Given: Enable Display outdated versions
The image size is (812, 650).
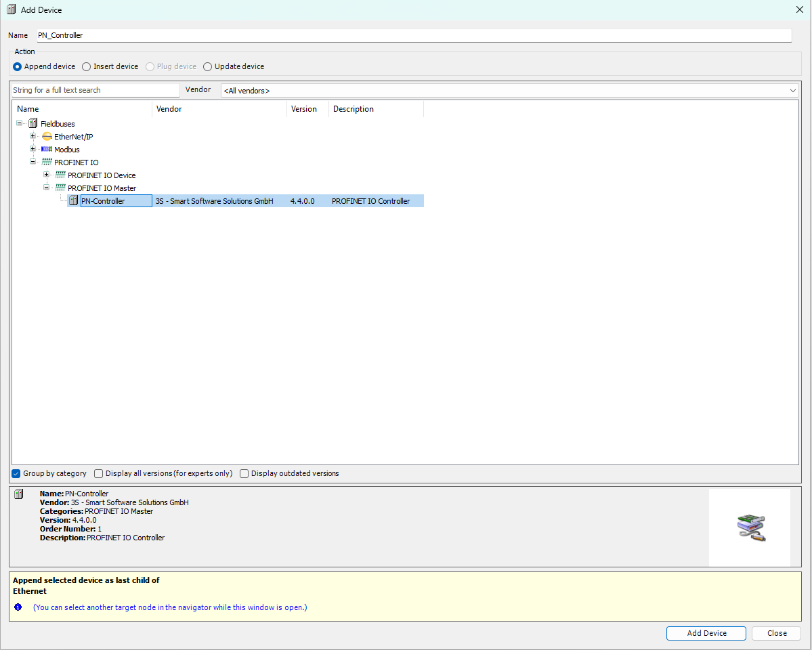Looking at the screenshot, I should pyautogui.click(x=244, y=473).
